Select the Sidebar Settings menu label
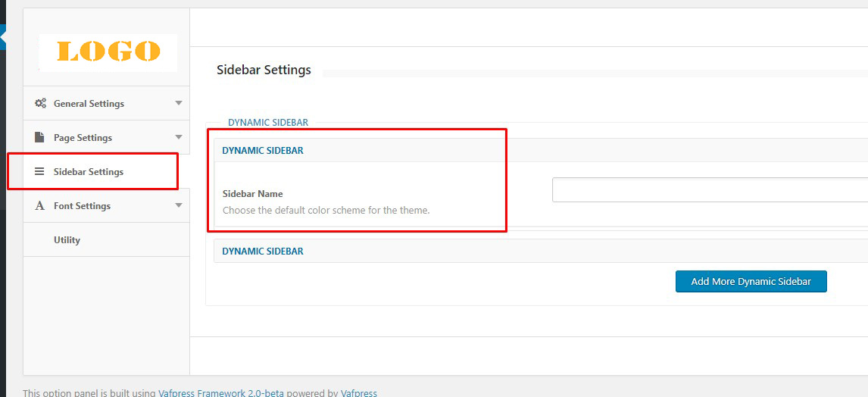This screenshot has height=397, width=868. coord(89,172)
